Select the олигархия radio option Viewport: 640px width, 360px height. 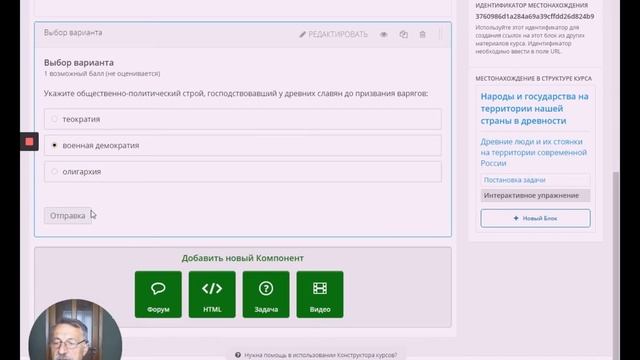click(x=54, y=171)
